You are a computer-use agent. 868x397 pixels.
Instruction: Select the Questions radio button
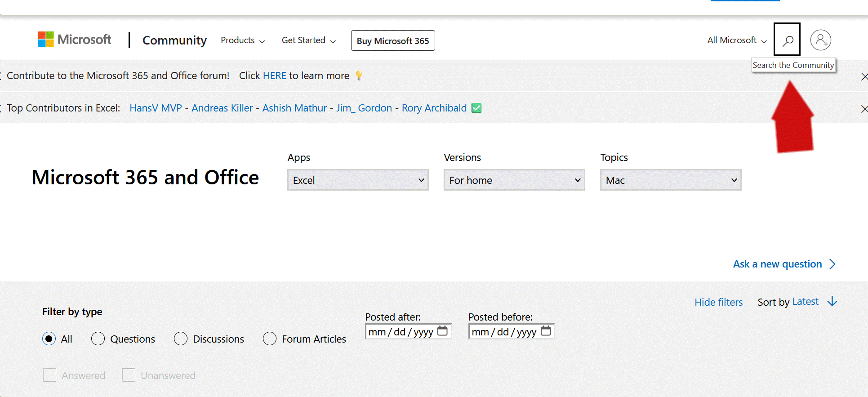pos(98,339)
